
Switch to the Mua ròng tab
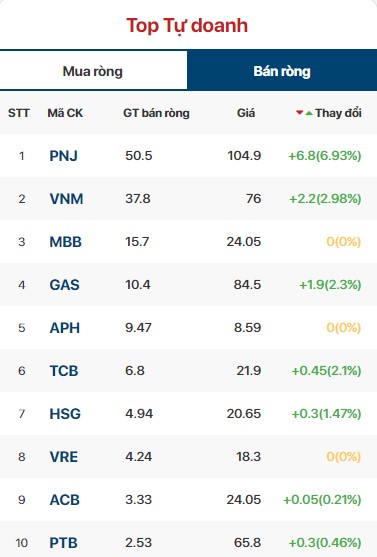pos(93,71)
